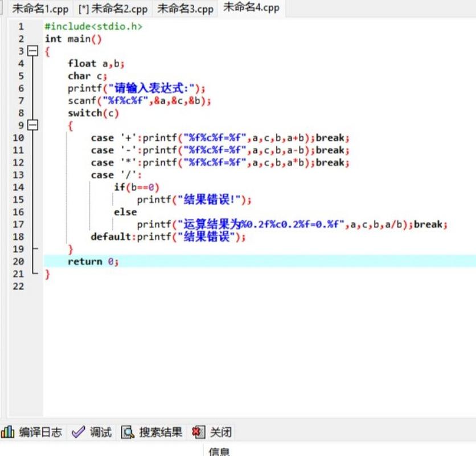
Task: Click the printf 请输入表达式 line
Action: (136, 88)
